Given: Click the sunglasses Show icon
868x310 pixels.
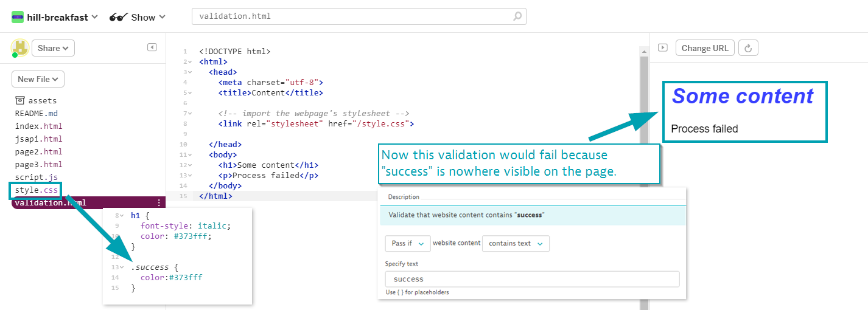Looking at the screenshot, I should 118,17.
